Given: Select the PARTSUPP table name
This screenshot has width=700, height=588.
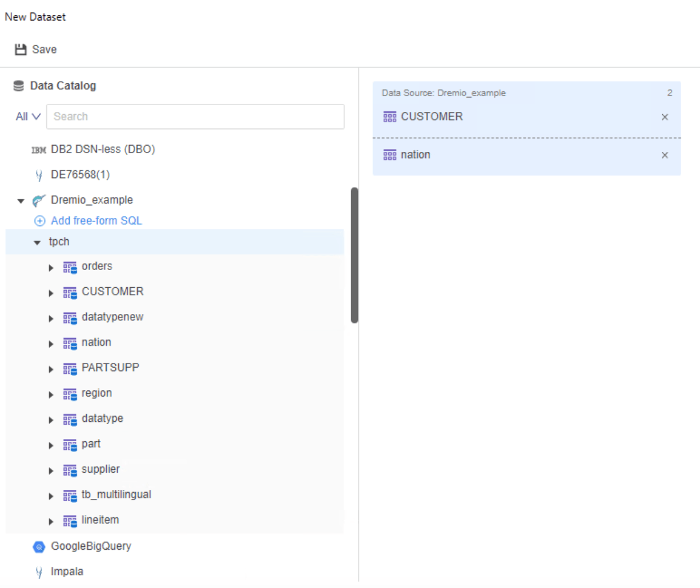Looking at the screenshot, I should click(110, 368).
